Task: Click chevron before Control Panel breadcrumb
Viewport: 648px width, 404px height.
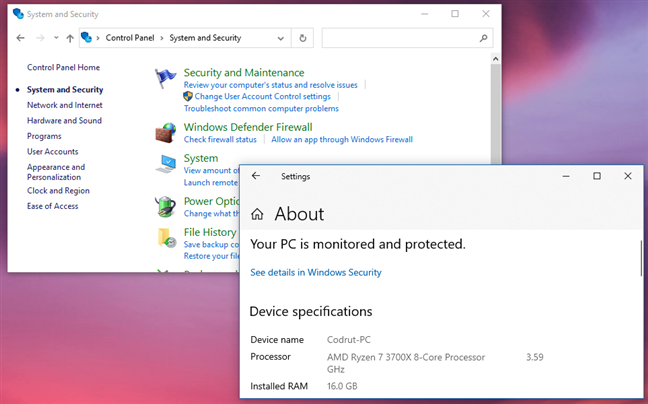Action: coord(98,38)
